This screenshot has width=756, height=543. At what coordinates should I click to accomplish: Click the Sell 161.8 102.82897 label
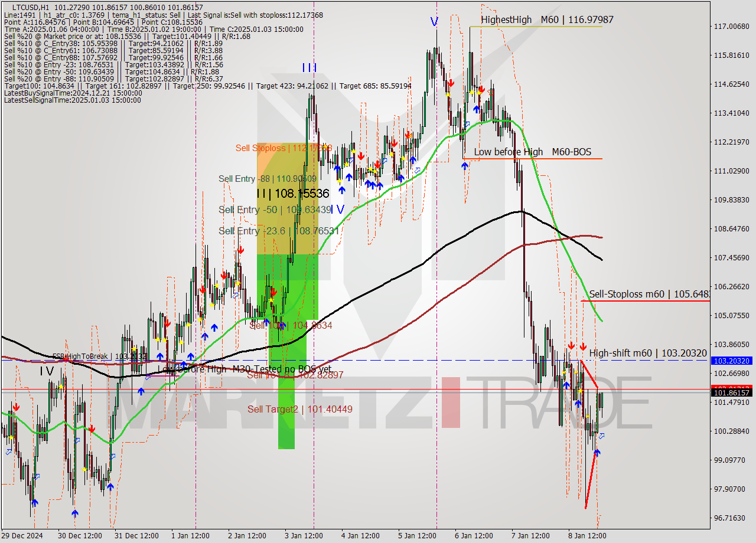(295, 375)
